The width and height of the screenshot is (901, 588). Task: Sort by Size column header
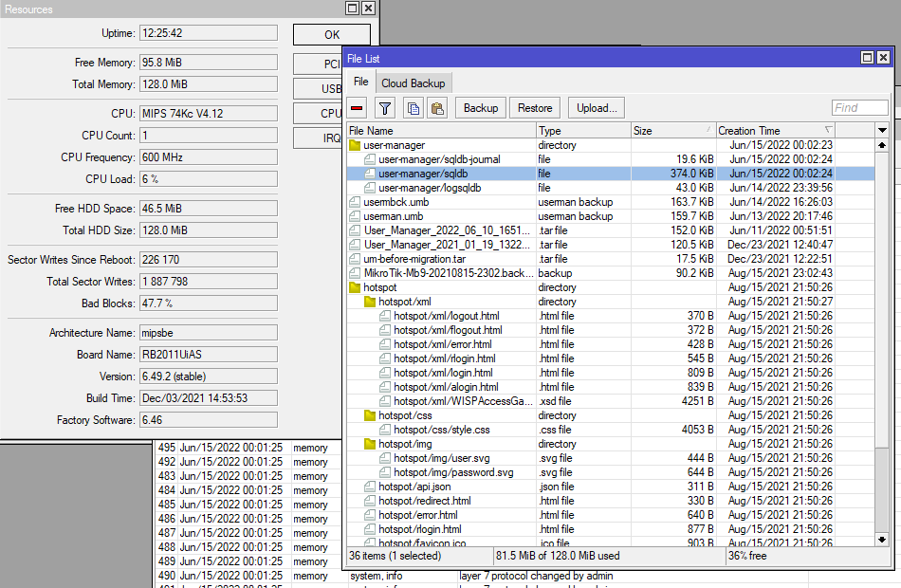(673, 131)
